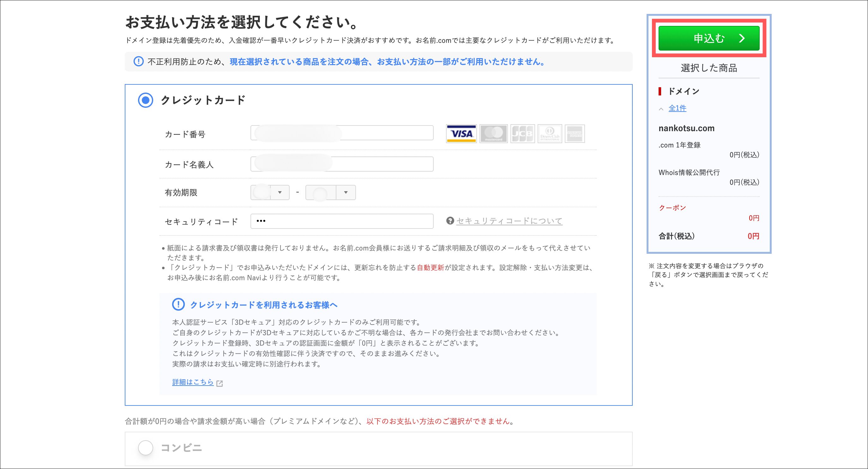
Task: Click into the カード番号 input field
Action: [x=342, y=133]
